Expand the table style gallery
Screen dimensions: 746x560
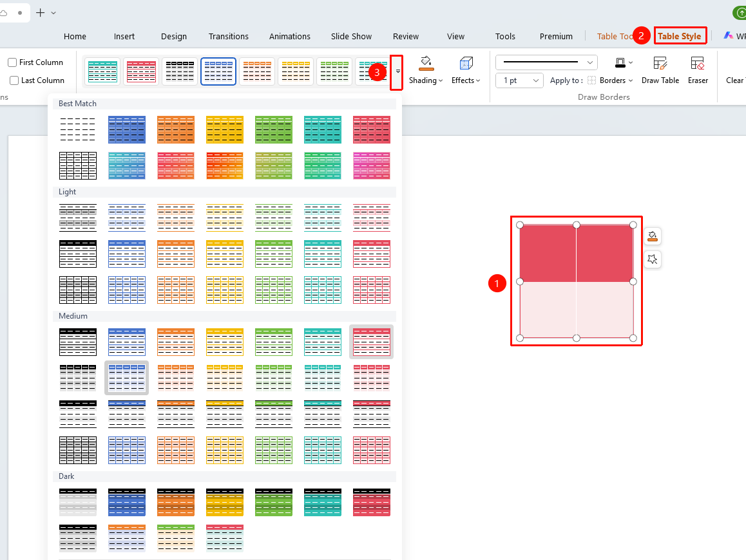pos(397,72)
